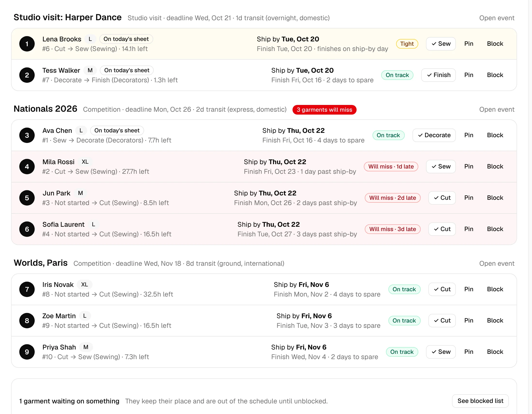Screen dimensions: 532x414
Task: Select Tess Walker's 'On today's sheet' tag
Action: [127, 70]
